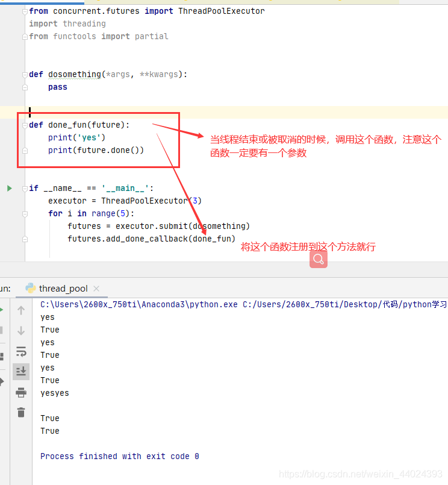Collapse the if __name__ == '__main__' block
The image size is (448, 485).
pos(25,189)
